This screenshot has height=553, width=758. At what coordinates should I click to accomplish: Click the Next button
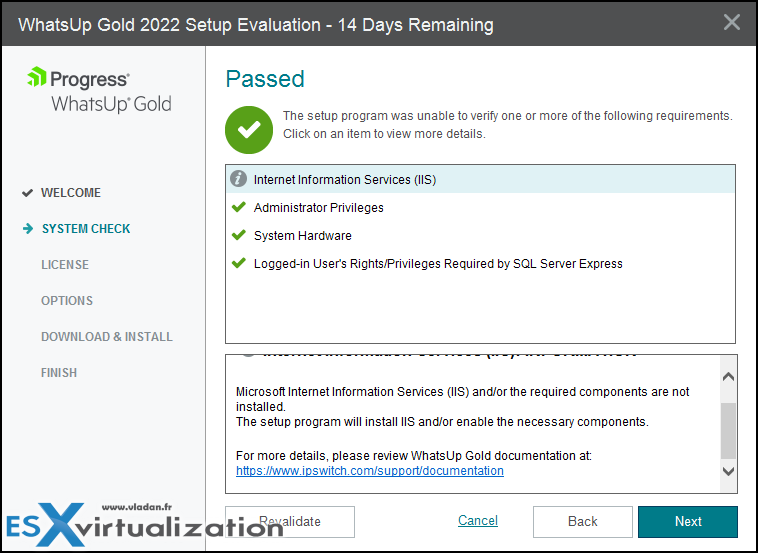688,522
